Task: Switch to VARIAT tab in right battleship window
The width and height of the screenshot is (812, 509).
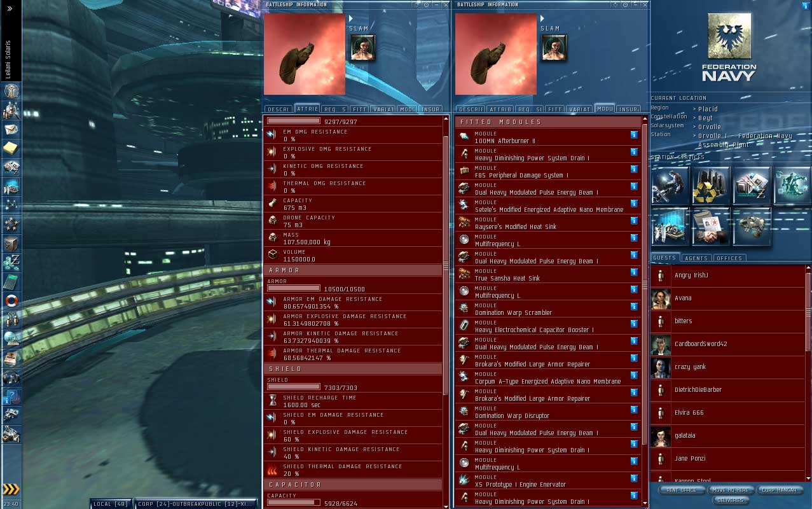Action: pyautogui.click(x=579, y=109)
